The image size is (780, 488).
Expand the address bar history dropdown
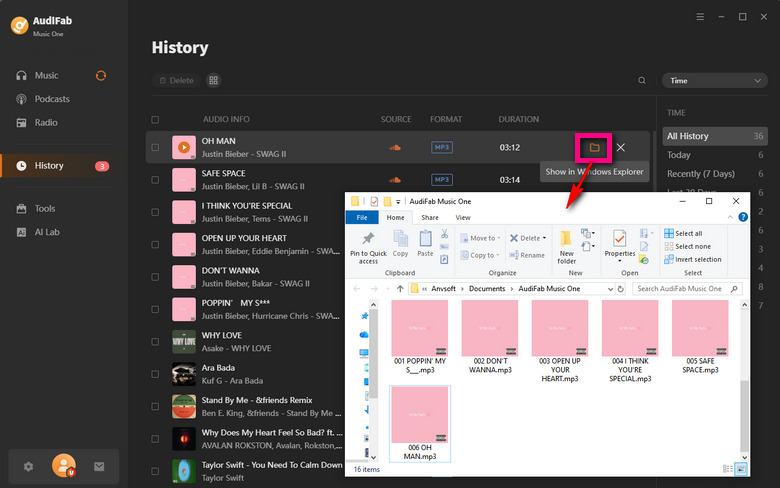610,289
